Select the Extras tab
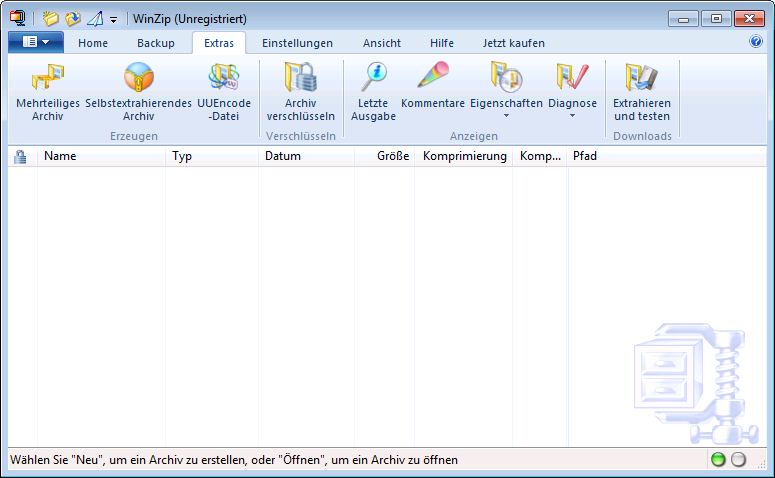This screenshot has width=775, height=478. pyautogui.click(x=219, y=43)
